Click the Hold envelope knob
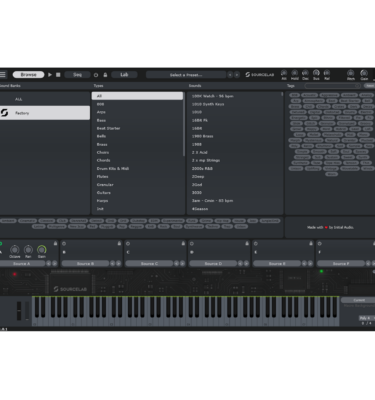Screen dimensions: 375x400 click(x=295, y=73)
